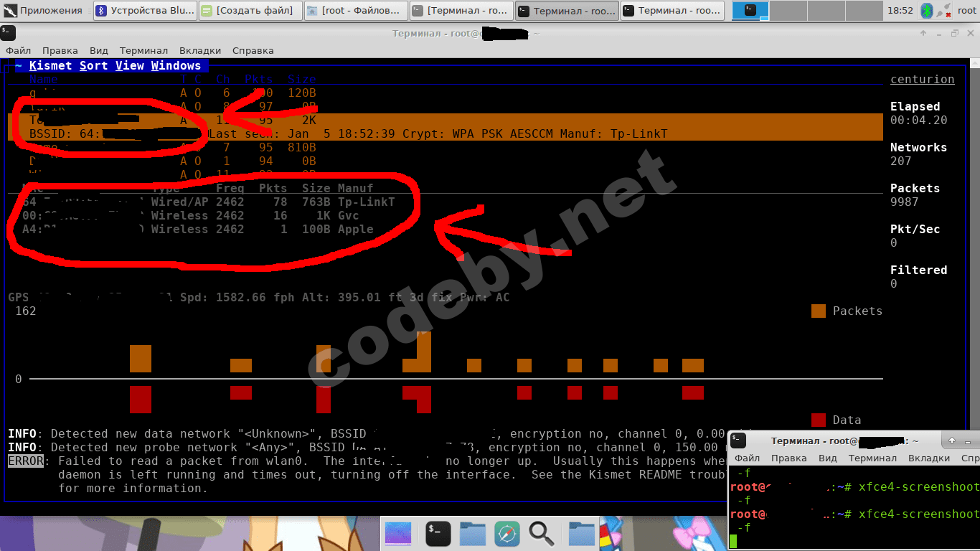The image size is (980, 551).
Task: Click the Bluetooth tray icon
Action: click(927, 11)
